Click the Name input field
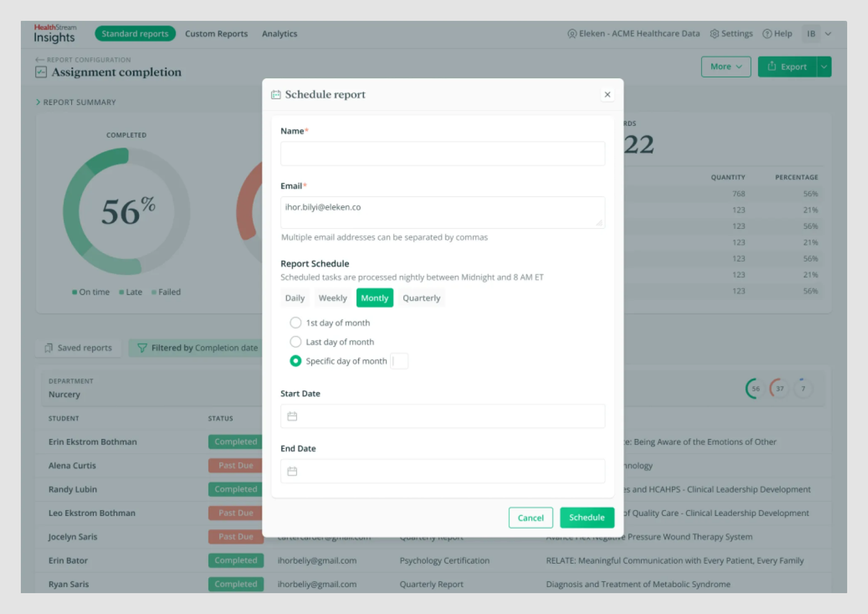868x614 pixels. (442, 153)
